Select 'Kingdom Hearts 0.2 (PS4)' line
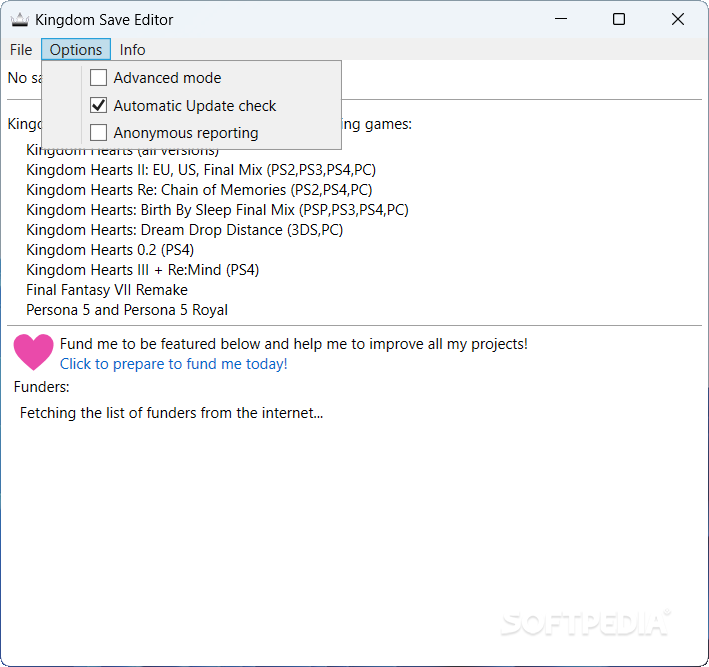 pyautogui.click(x=110, y=250)
